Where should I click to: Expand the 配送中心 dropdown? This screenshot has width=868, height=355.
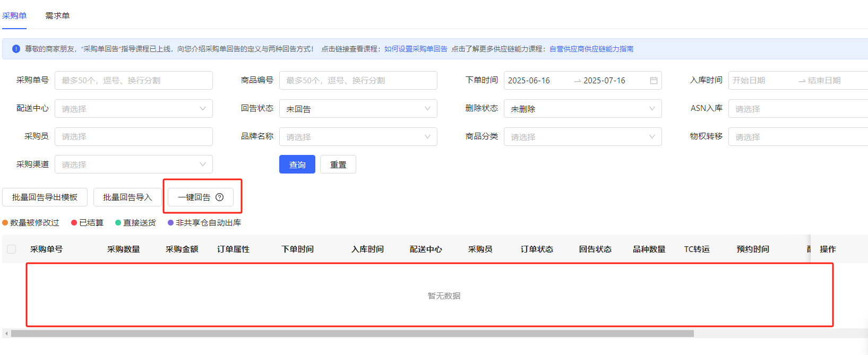(133, 109)
